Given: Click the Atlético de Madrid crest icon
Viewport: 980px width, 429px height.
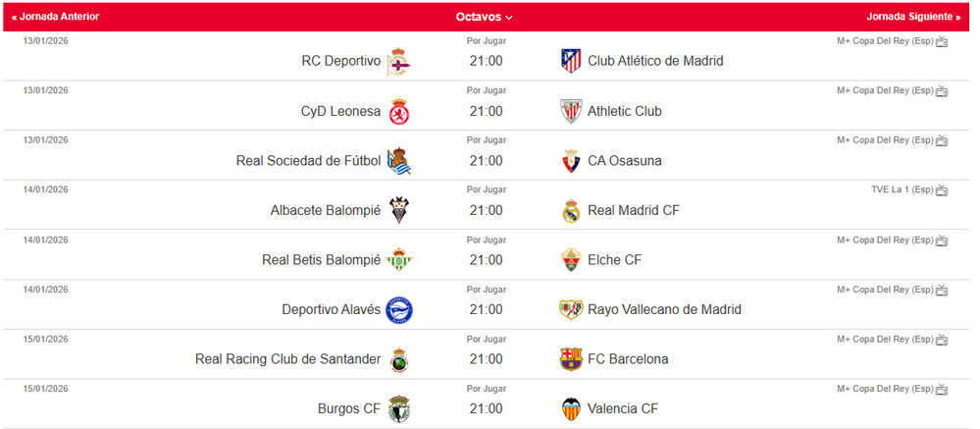Looking at the screenshot, I should 571,61.
